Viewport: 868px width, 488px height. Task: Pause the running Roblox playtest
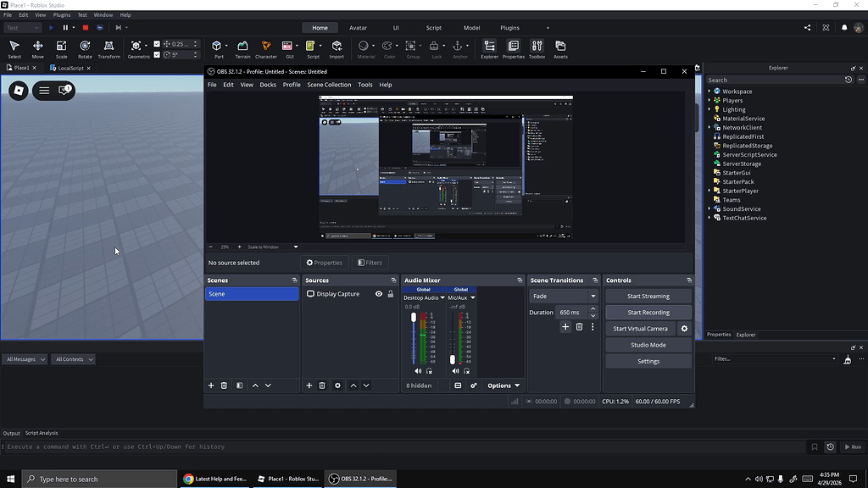tap(65, 28)
